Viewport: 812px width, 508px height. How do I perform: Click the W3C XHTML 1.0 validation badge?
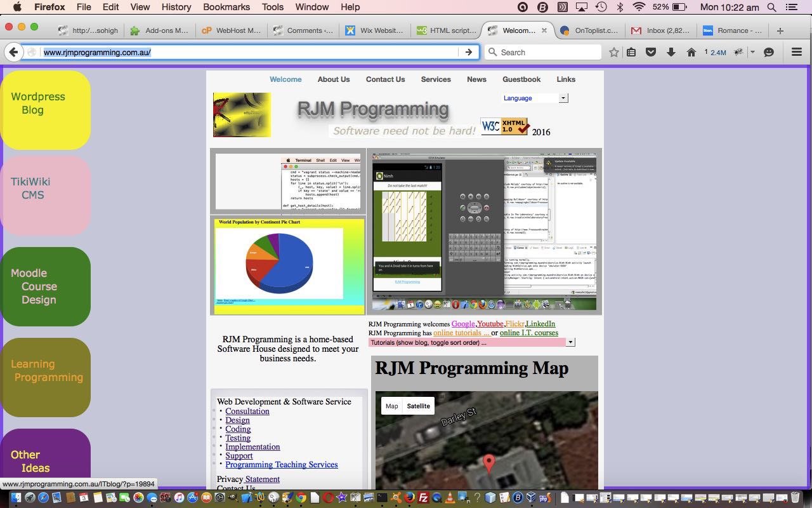click(505, 126)
